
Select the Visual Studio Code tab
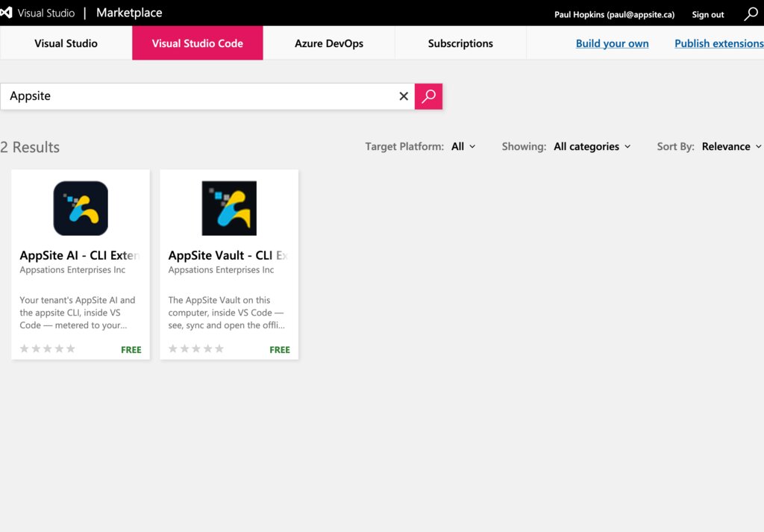click(x=197, y=43)
